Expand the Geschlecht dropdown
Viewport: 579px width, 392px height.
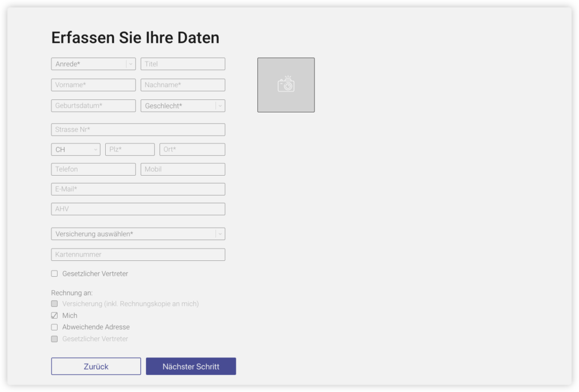tap(183, 106)
